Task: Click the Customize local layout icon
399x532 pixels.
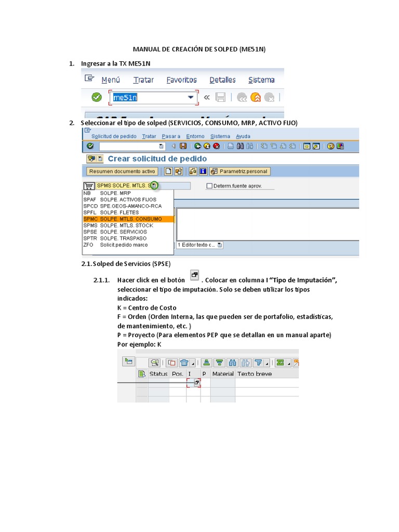Action: point(340,146)
